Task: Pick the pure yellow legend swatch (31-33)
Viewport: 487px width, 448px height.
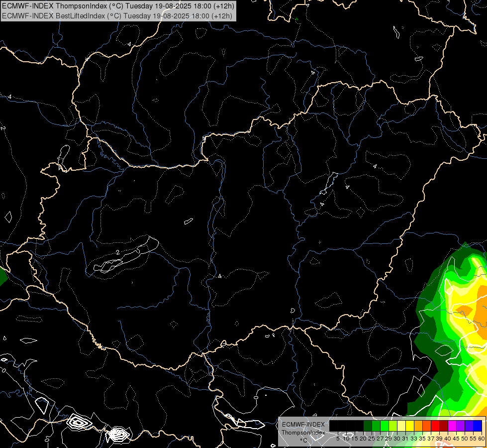Action: pos(410,426)
